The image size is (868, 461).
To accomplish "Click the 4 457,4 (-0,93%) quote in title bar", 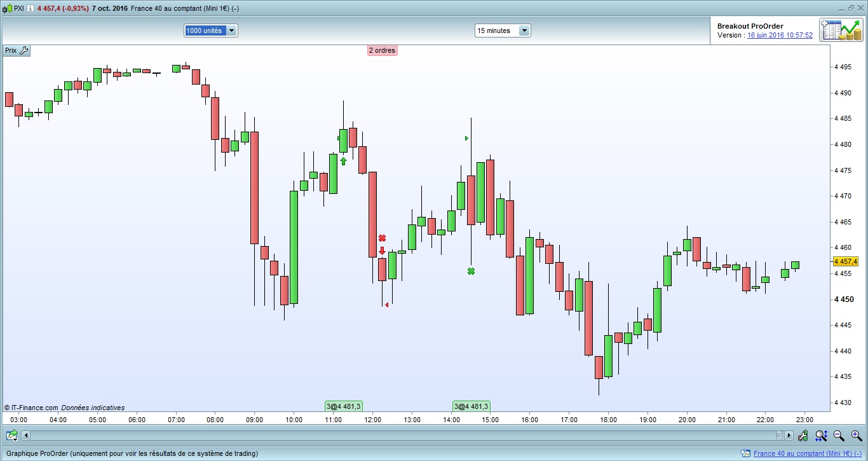I will click(62, 9).
